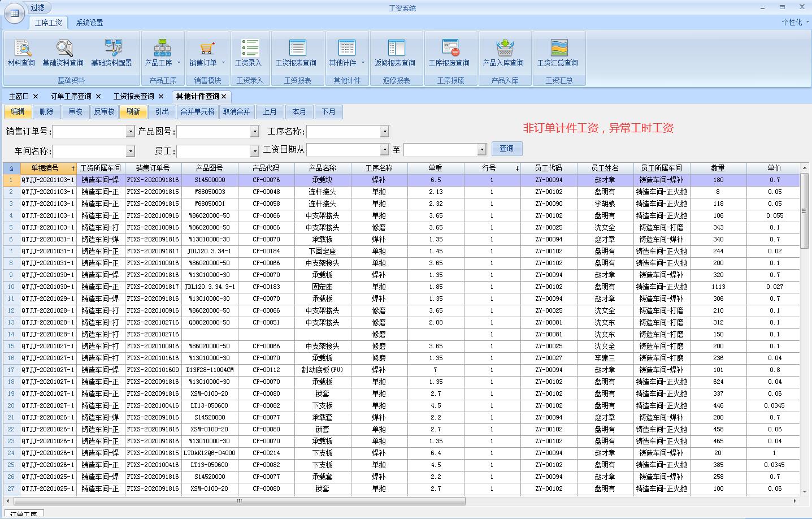The image size is (812, 519).
Task: Click the 合并单元格 button
Action: tap(197, 112)
